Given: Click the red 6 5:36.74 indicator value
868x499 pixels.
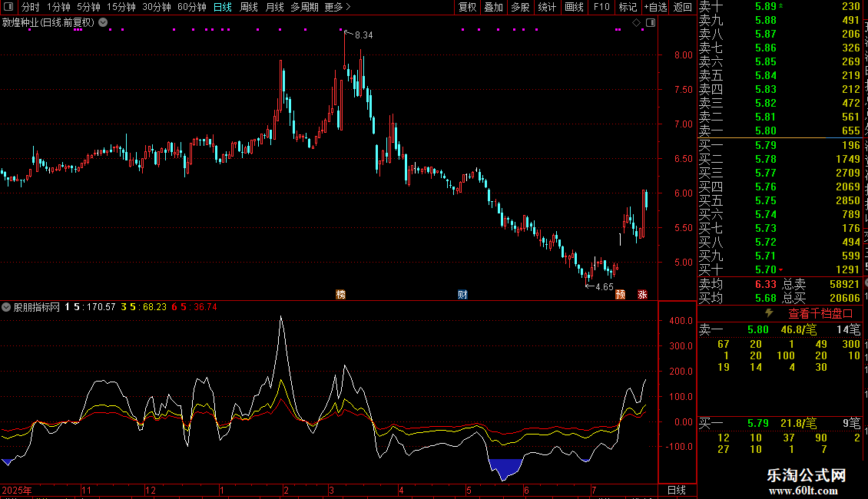Looking at the screenshot, I should pyautogui.click(x=194, y=307).
